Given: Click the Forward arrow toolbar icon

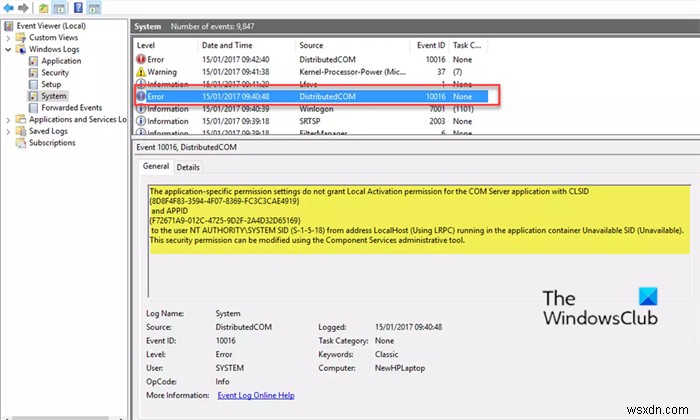Looking at the screenshot, I should point(23,8).
